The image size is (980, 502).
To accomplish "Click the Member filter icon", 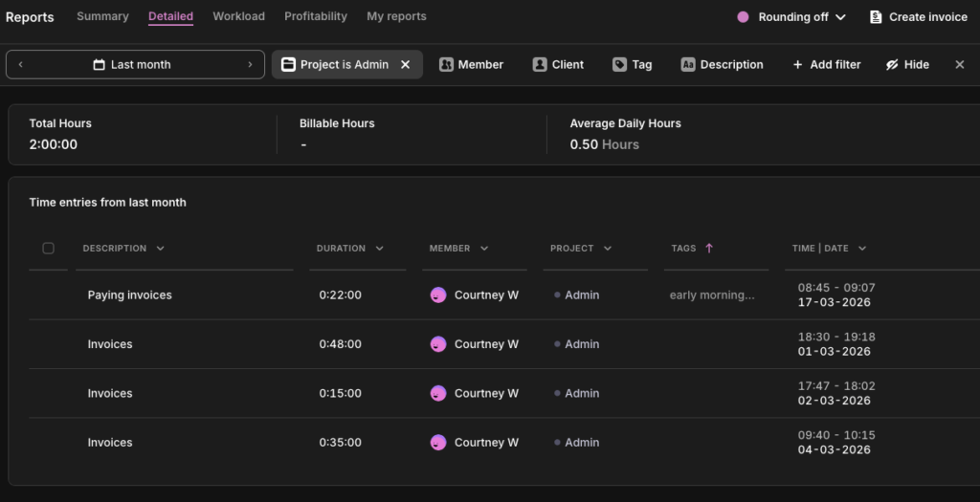I will tap(446, 64).
